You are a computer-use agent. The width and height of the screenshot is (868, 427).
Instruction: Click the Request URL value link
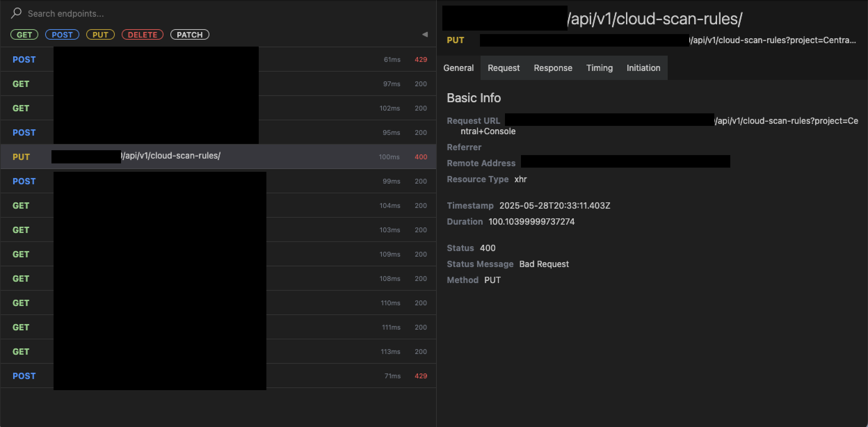786,121
